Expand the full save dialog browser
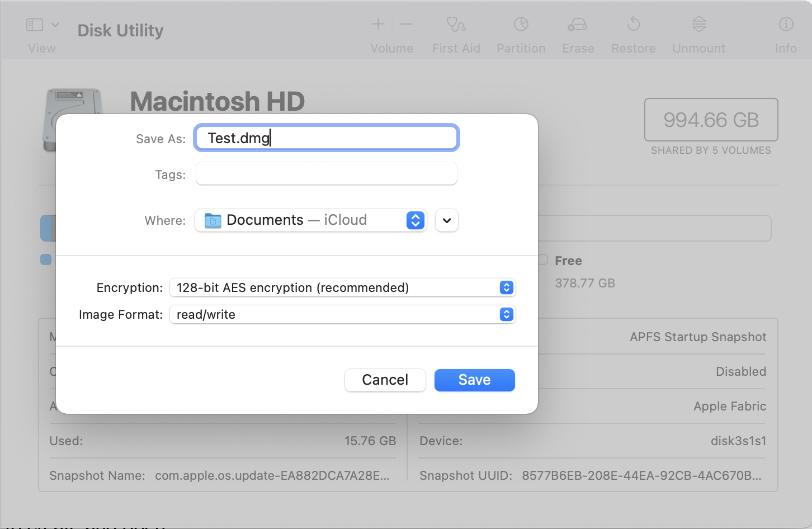 447,220
